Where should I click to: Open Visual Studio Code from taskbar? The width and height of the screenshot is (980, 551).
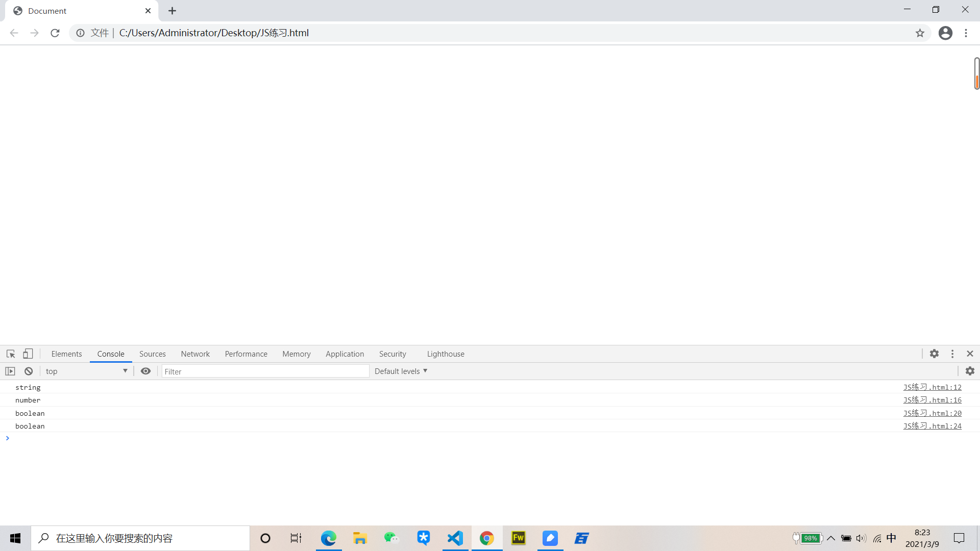(455, 538)
